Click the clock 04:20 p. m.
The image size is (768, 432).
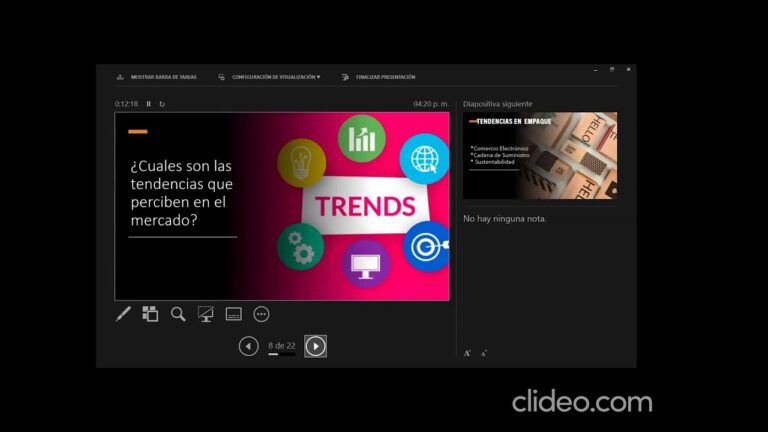click(x=431, y=104)
